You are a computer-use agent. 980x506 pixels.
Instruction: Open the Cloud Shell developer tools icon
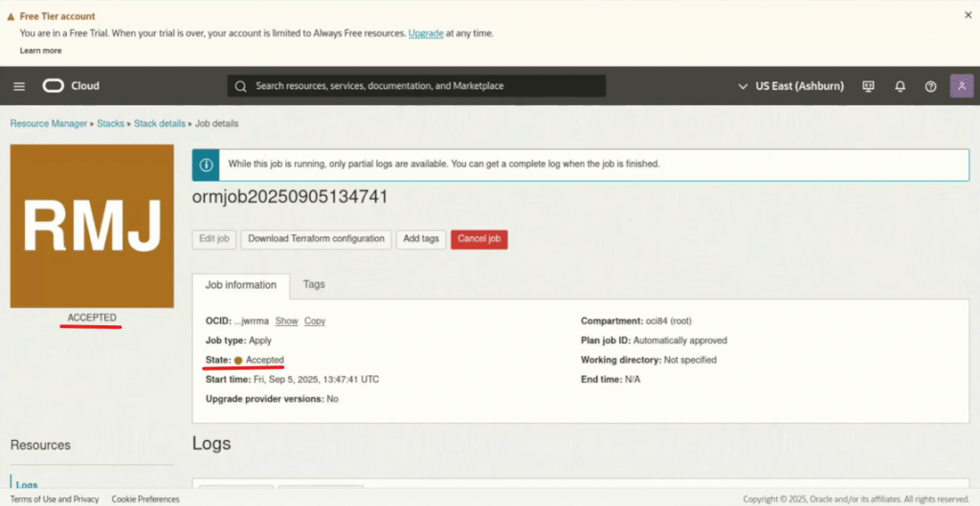868,86
